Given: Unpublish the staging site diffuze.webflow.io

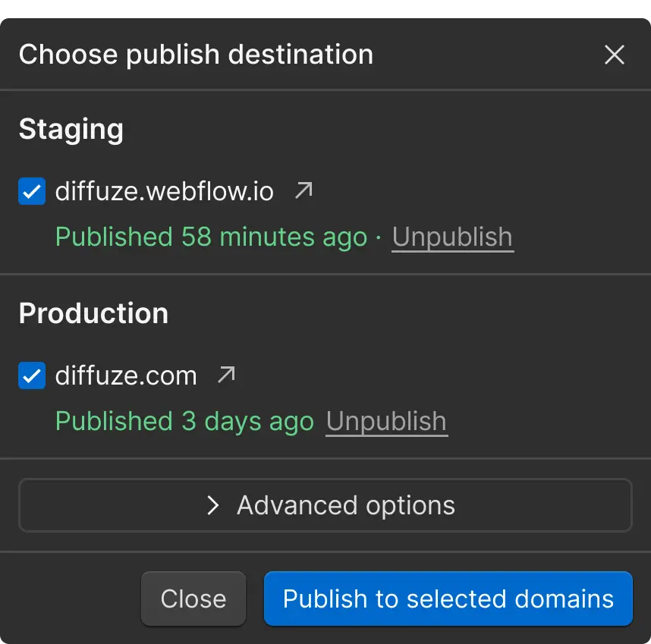Looking at the screenshot, I should coord(452,237).
